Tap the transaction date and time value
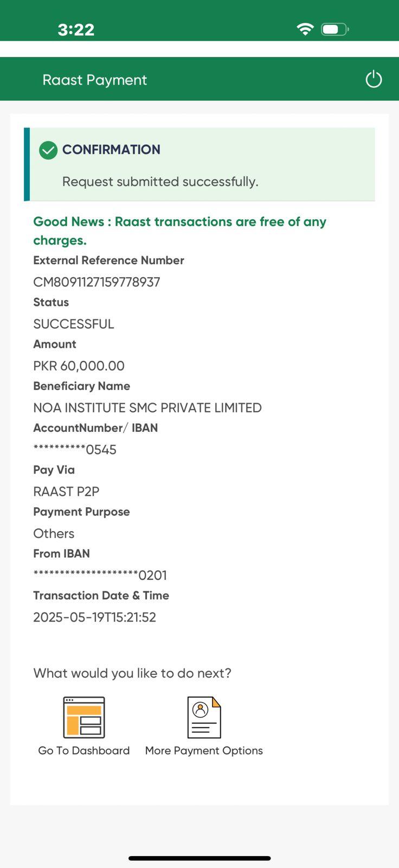399x868 pixels. 94,617
